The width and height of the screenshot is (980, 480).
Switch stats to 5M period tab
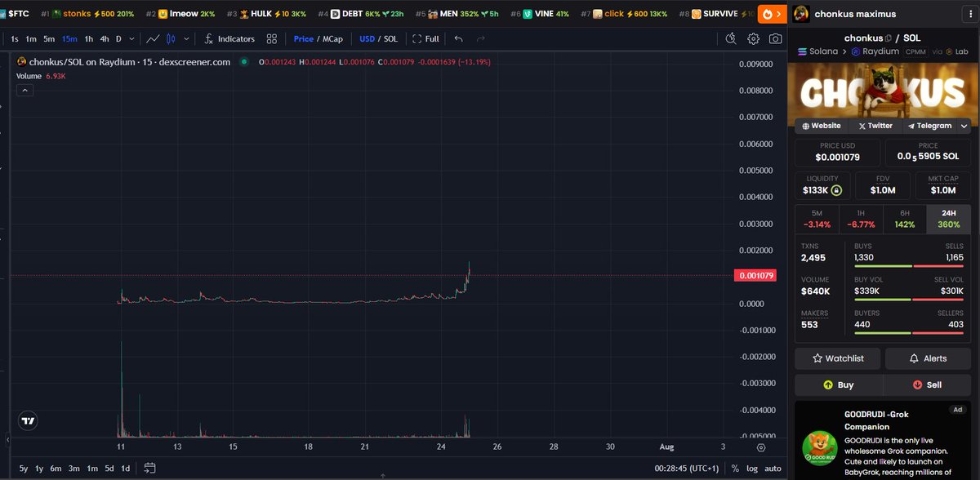coord(817,219)
